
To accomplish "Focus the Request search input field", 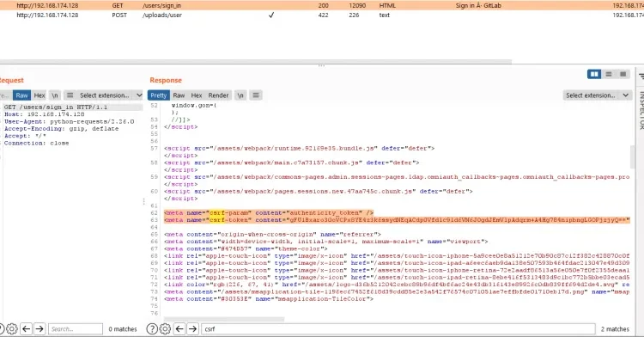I will [76, 328].
